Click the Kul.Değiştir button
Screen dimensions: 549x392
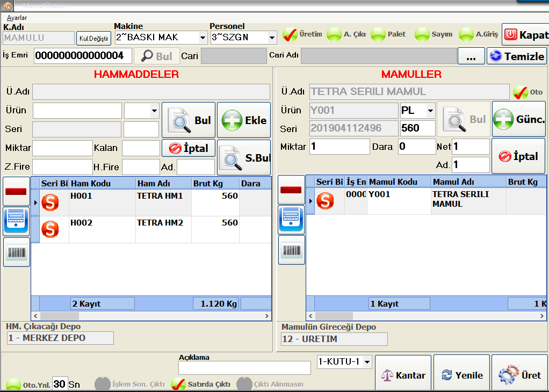point(93,38)
